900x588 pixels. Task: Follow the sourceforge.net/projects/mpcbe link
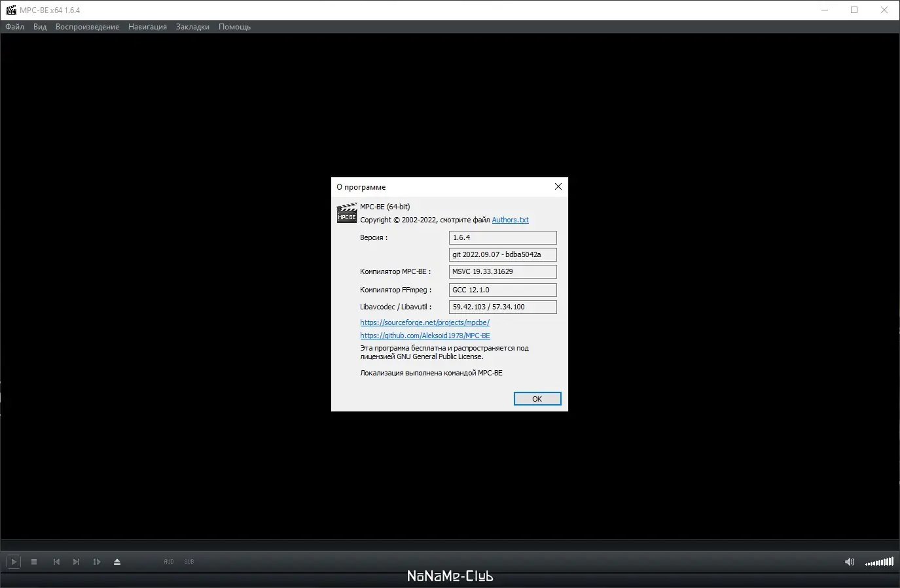coord(424,322)
